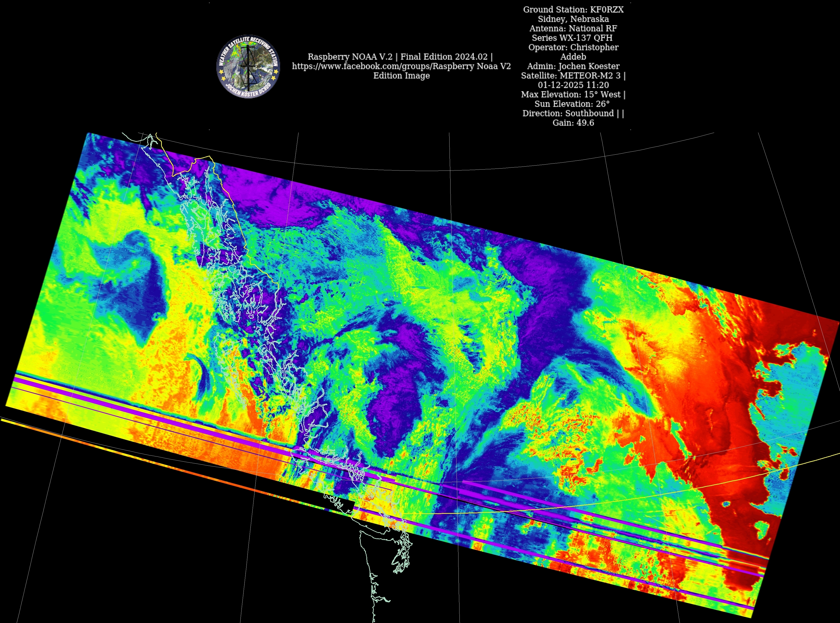Click the Raspberry NOAA V.2 Final Edition title

tap(400, 57)
